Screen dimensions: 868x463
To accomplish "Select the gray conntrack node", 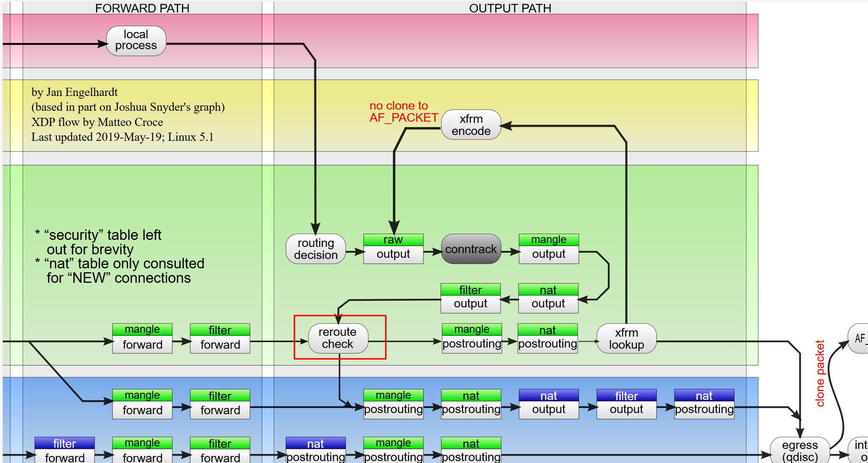I will click(x=471, y=249).
